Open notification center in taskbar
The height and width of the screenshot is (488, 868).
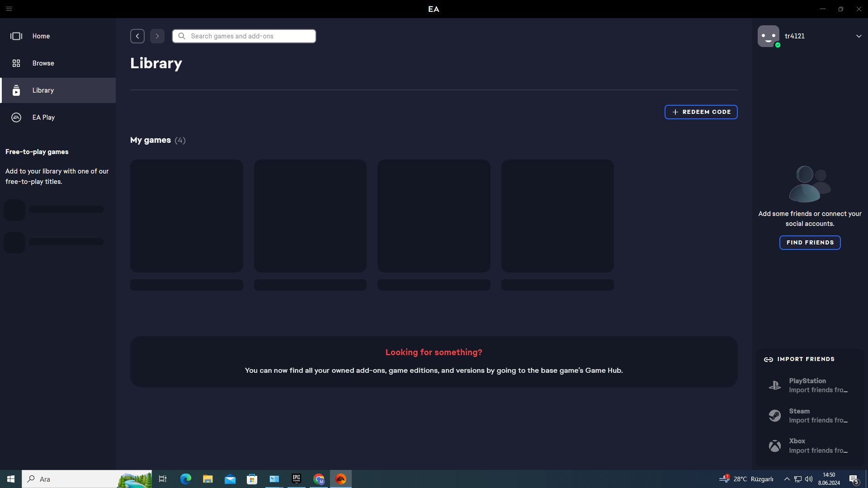pos(854,479)
